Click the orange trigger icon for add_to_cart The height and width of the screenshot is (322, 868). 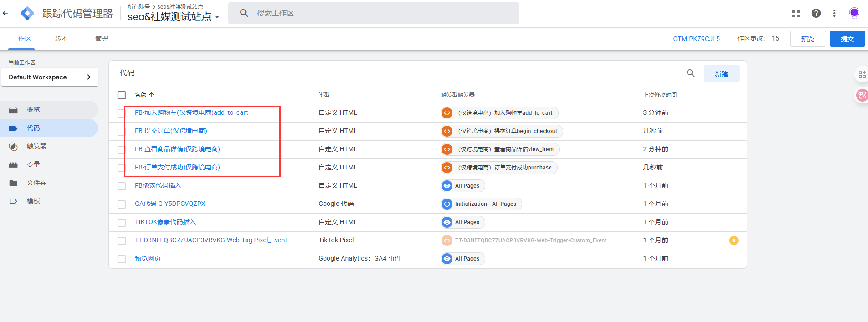447,113
